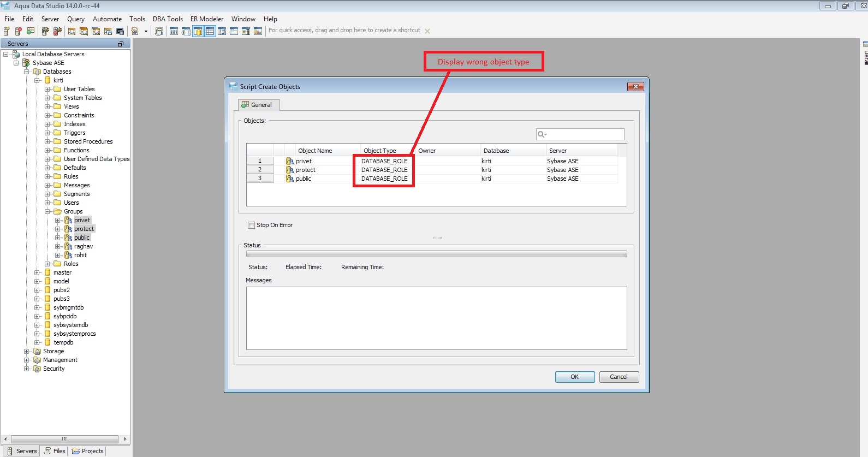868x457 pixels.
Task: Collapse the Groups folder
Action: [x=47, y=211]
